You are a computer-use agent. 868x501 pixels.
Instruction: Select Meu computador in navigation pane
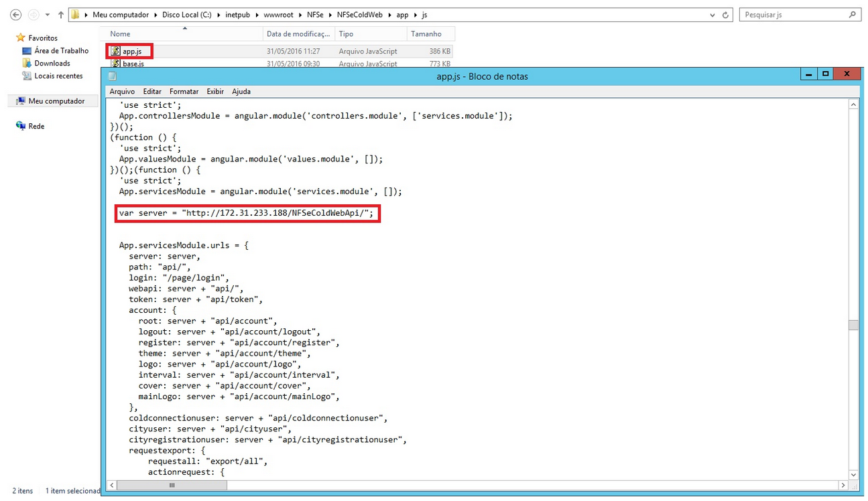tap(56, 101)
